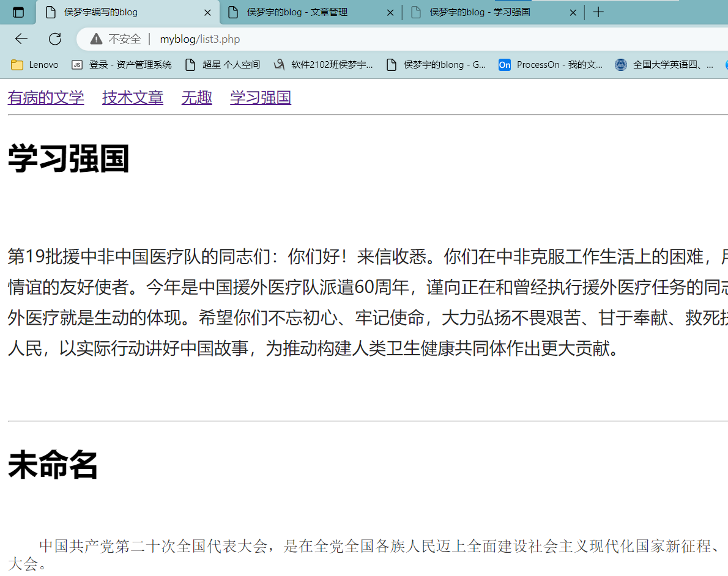Screen dimensions: 728x576
Task: Open the '技术文章' category link
Action: [132, 97]
